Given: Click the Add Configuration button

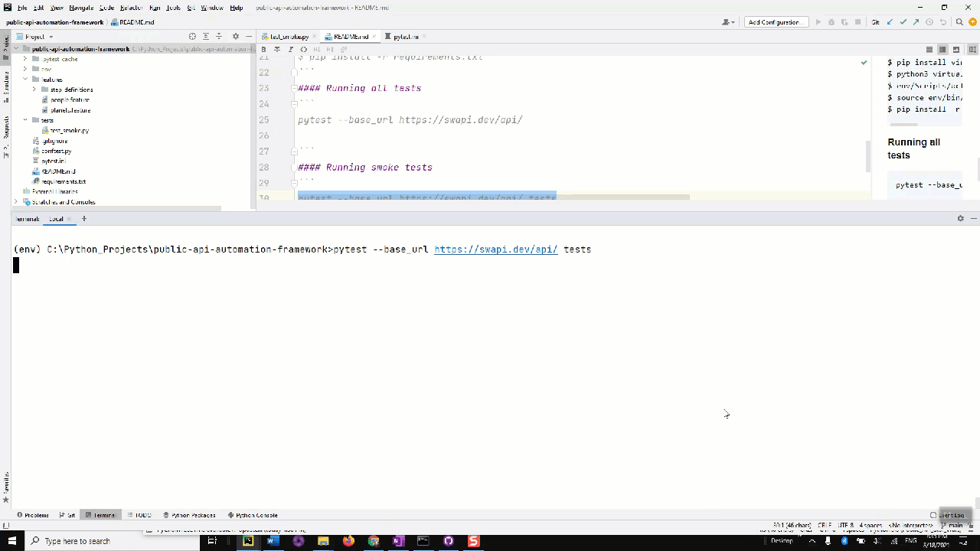Looking at the screenshot, I should coord(776,22).
